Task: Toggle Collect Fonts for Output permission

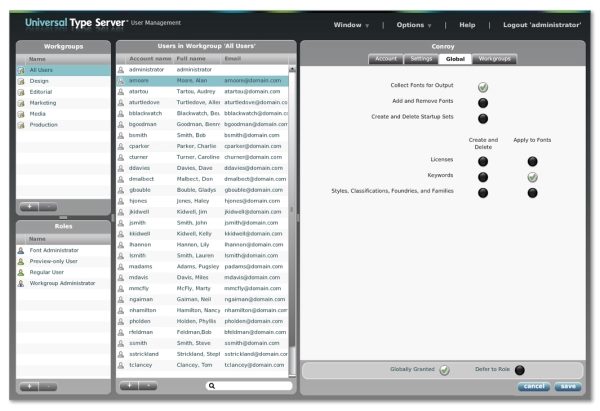Action: pyautogui.click(x=483, y=87)
